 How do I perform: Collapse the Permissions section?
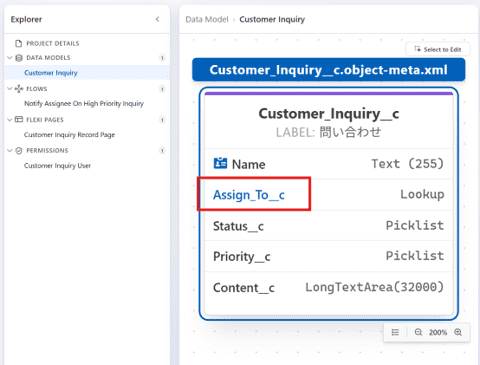(9, 151)
